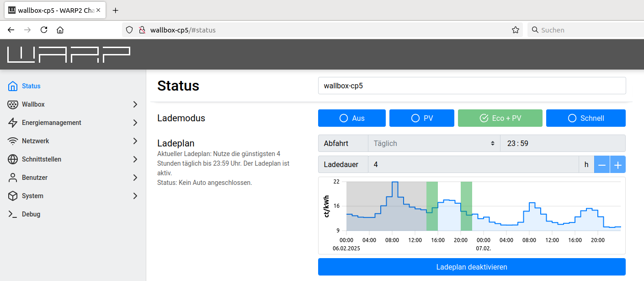Click the Schnittstellen globe icon
Viewport: 644px width, 281px height.
tap(13, 159)
